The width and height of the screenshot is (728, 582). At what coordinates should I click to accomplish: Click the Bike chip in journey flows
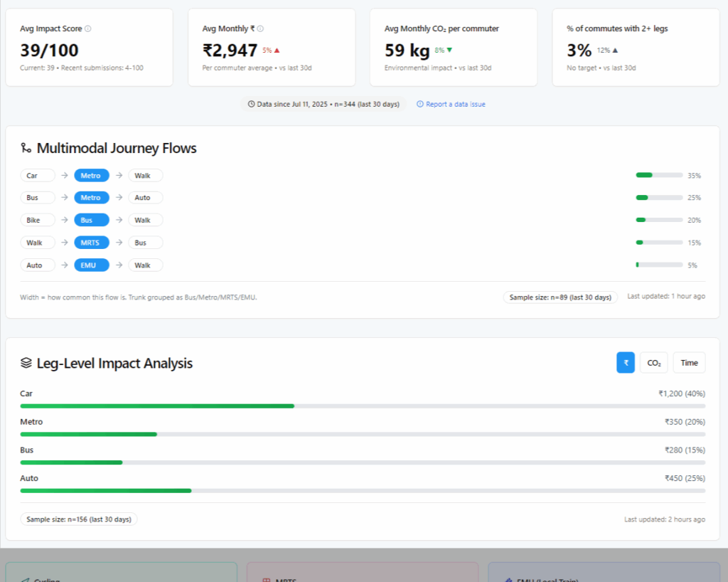(x=38, y=220)
